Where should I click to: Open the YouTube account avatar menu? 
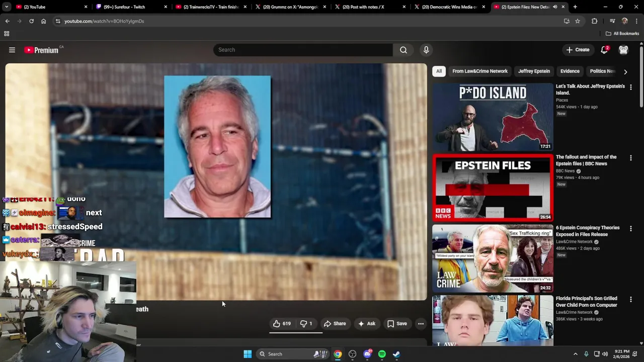[x=623, y=50]
